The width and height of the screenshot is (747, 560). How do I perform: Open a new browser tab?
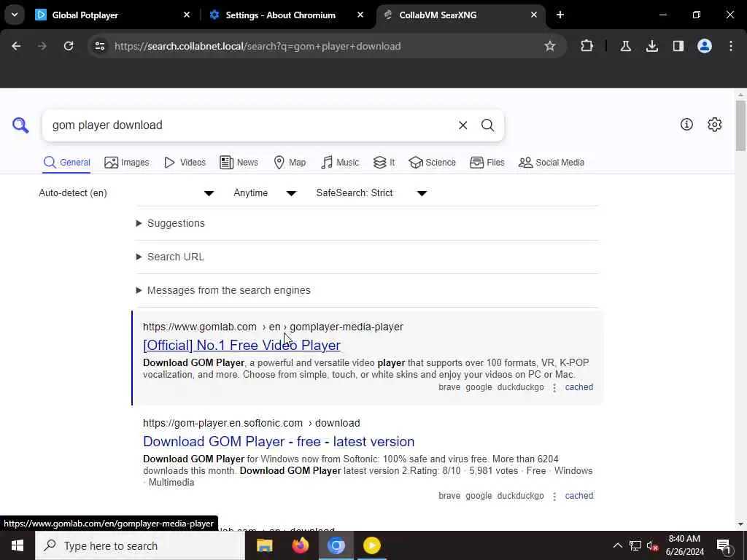[x=560, y=15]
